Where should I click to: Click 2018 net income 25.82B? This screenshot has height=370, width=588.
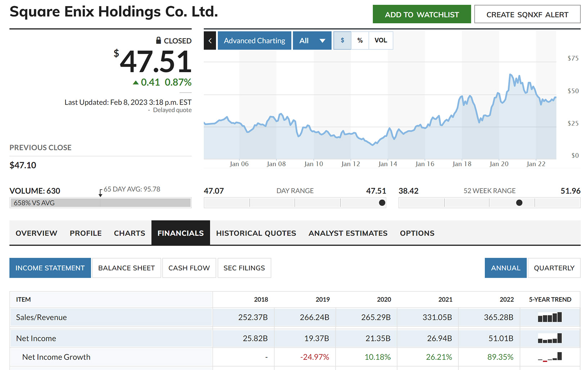pyautogui.click(x=255, y=338)
